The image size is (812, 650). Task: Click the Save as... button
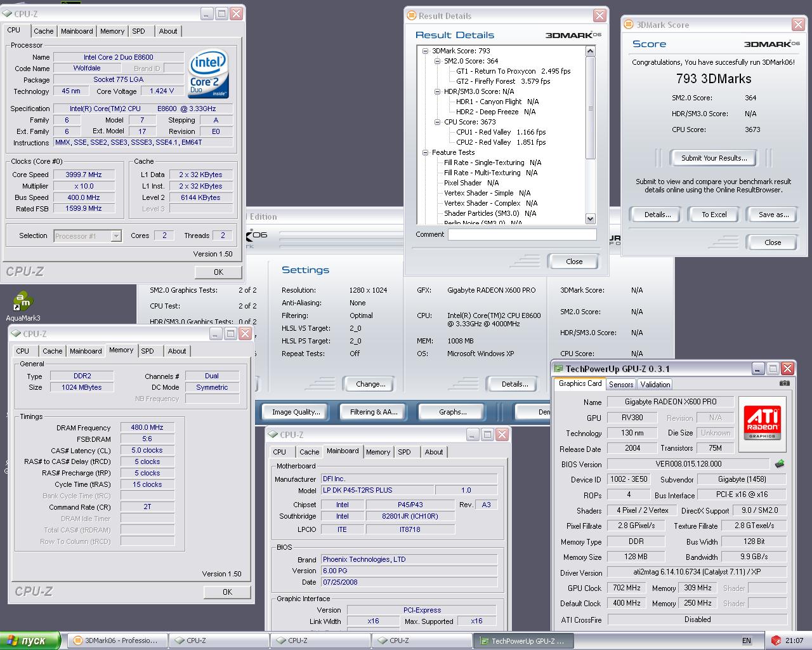click(x=773, y=215)
